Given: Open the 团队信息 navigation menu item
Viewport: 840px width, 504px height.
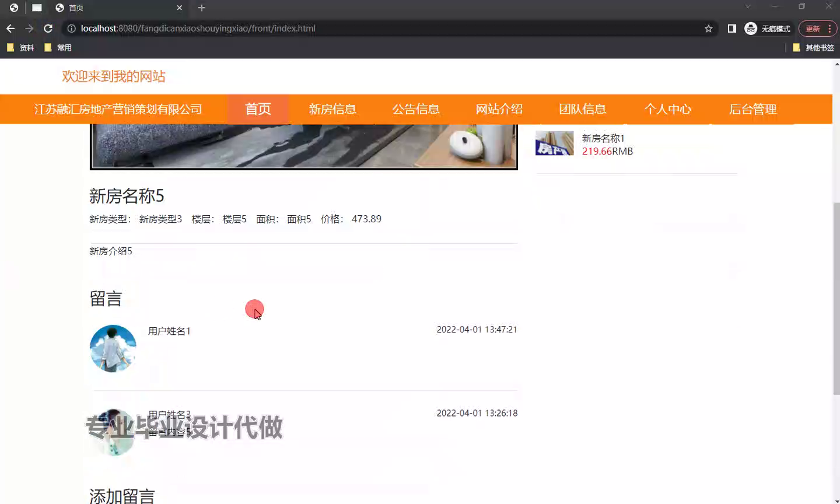Looking at the screenshot, I should (x=583, y=109).
